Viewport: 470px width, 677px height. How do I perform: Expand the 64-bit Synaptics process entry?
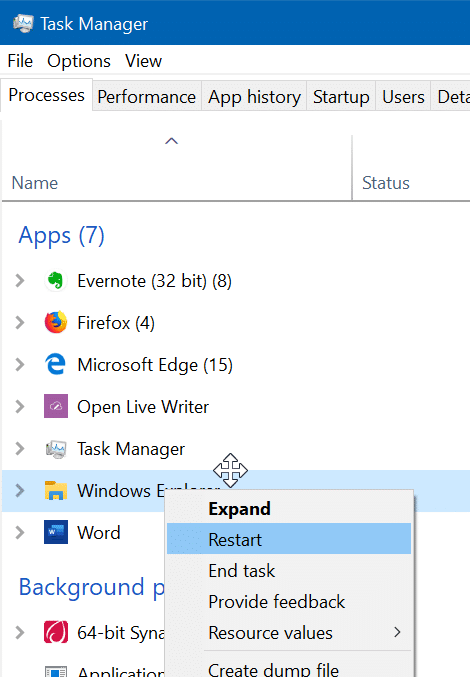coord(19,633)
